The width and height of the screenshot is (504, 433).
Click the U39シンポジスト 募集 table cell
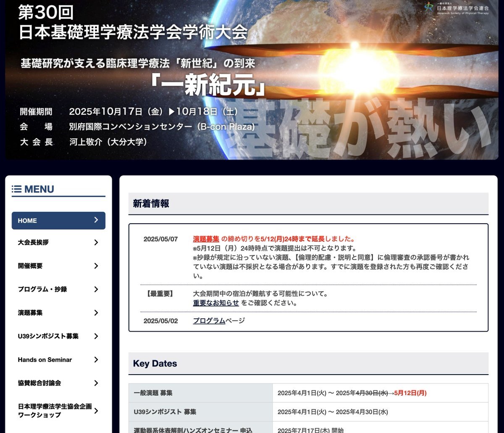200,412
